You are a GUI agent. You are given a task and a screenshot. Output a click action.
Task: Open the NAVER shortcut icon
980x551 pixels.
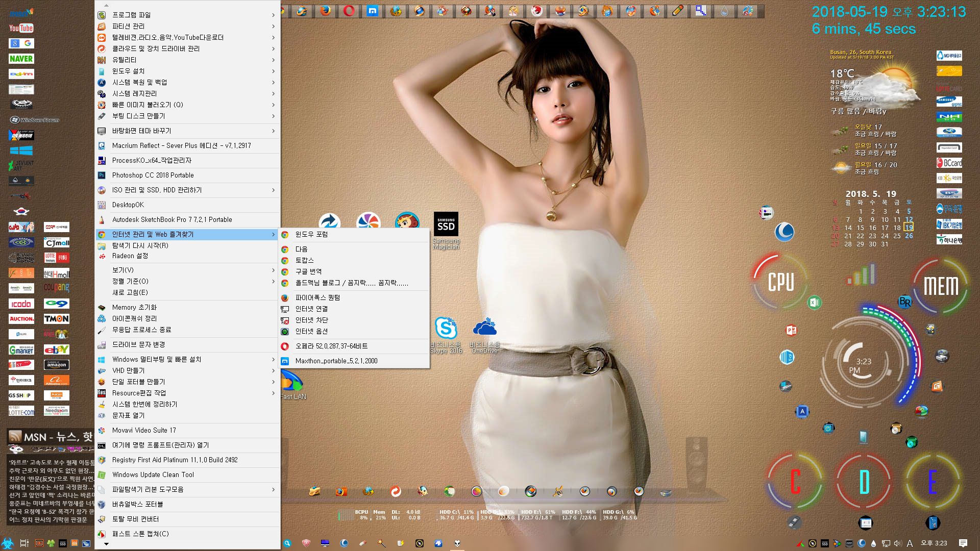tap(21, 59)
